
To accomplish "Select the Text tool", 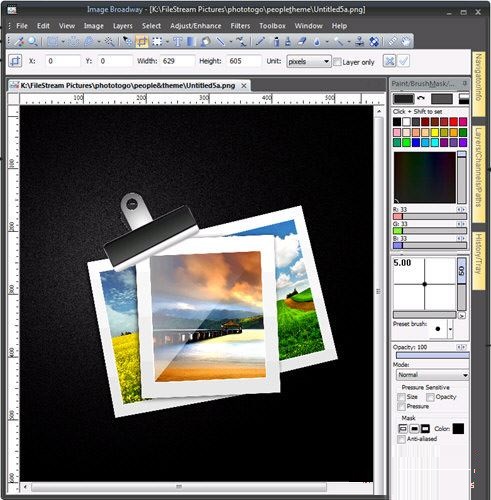I will point(177,42).
